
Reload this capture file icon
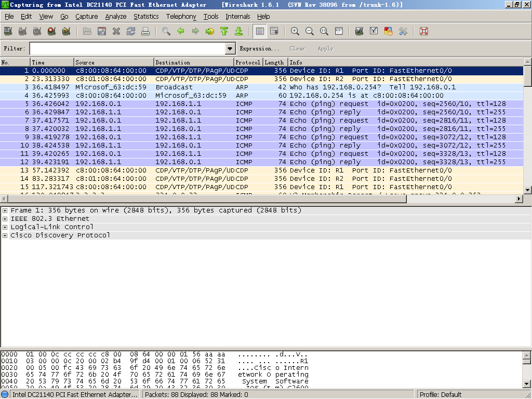(x=131, y=31)
